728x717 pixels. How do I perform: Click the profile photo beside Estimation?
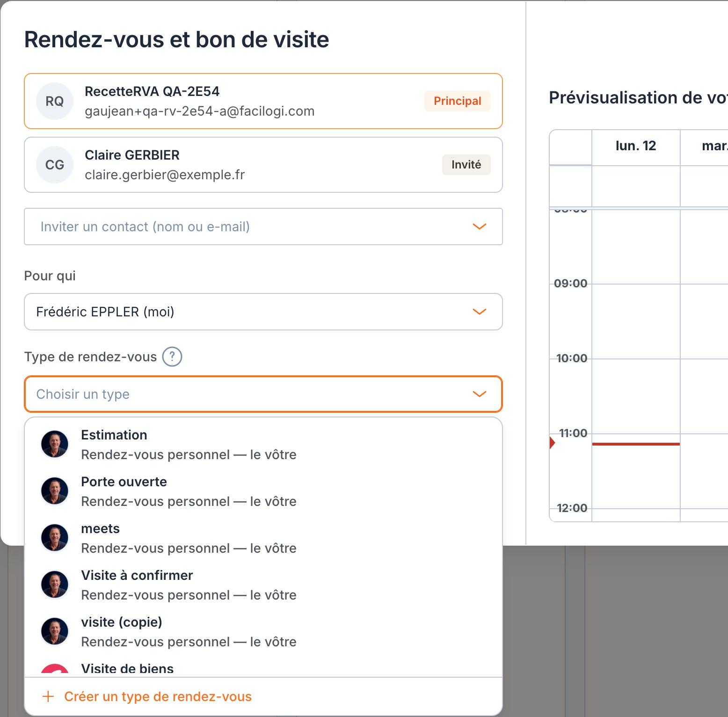[55, 444]
